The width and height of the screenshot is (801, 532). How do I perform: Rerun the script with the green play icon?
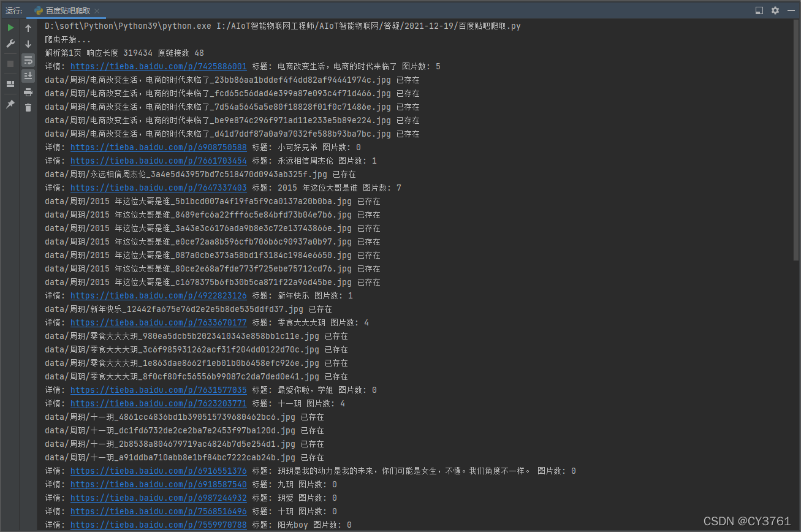click(10, 28)
